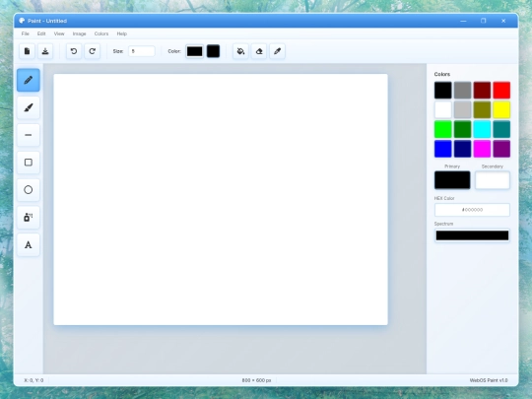The image size is (532, 399).
Task: Open the View menu
Action: tap(59, 33)
